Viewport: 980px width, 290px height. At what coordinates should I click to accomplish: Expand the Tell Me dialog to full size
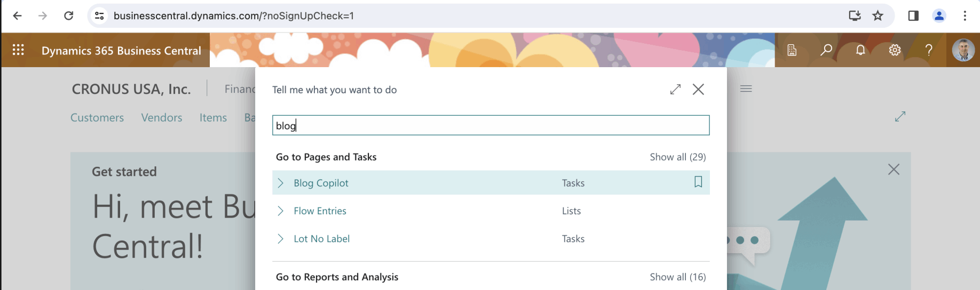[x=675, y=90]
